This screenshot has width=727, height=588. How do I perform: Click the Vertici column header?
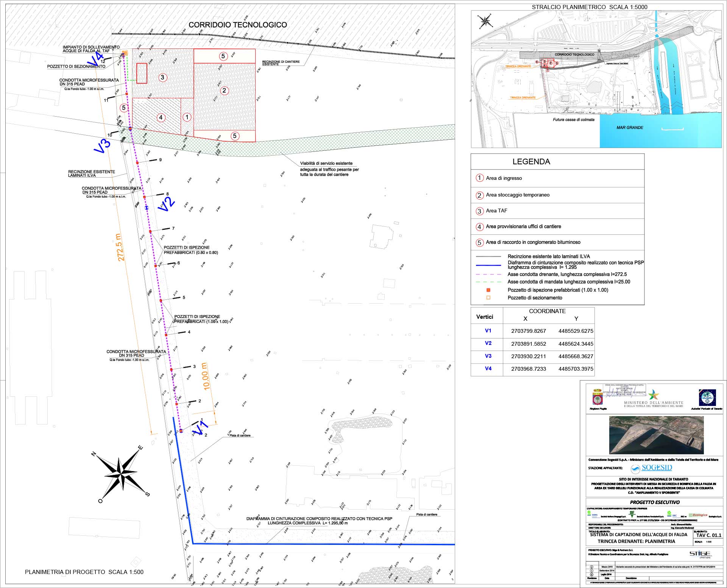tap(485, 317)
